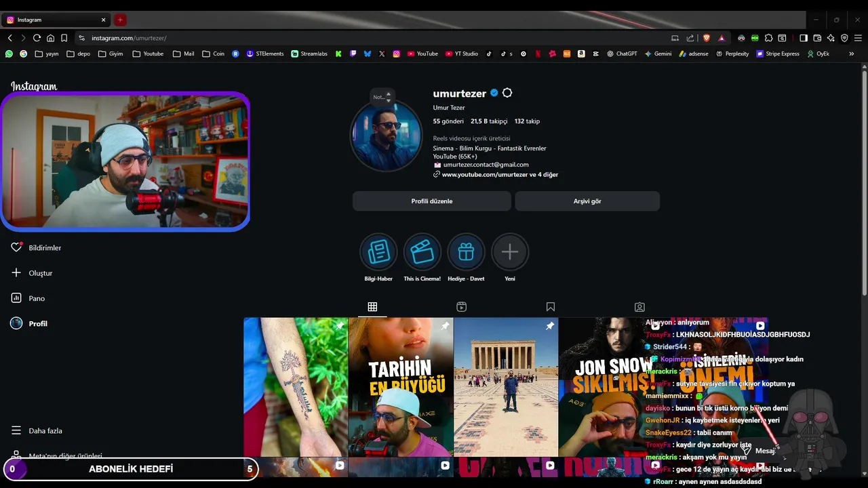
Task: Open the extensions puzzle icon
Action: tap(768, 38)
